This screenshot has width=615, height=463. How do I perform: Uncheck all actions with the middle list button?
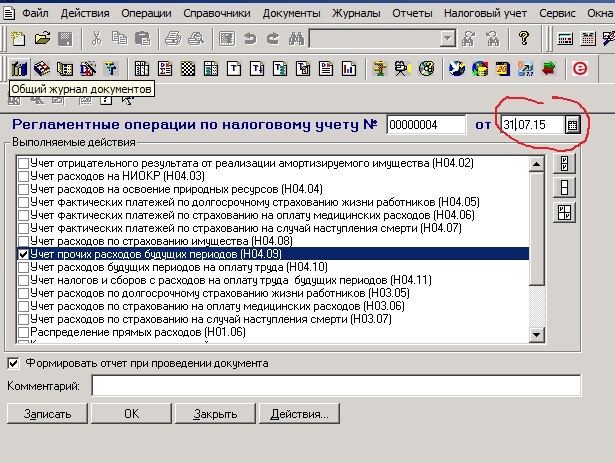click(x=564, y=188)
